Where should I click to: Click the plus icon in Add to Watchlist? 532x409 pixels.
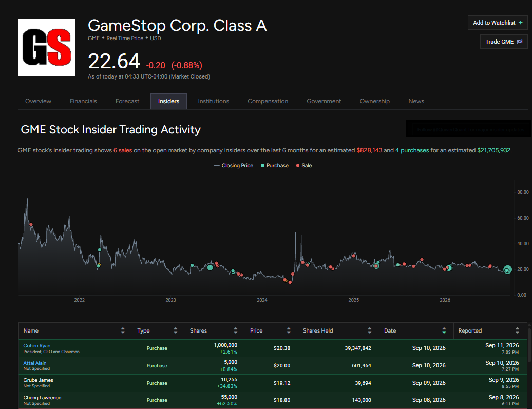tap(521, 23)
